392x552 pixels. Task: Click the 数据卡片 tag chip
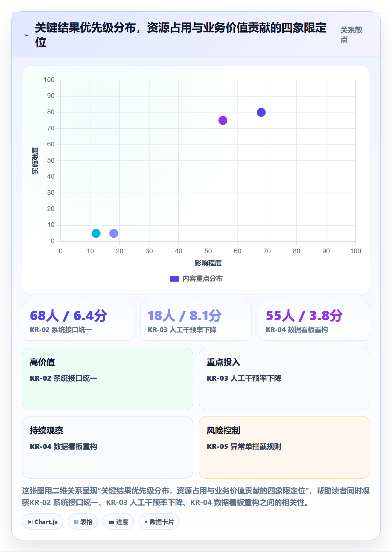(159, 522)
